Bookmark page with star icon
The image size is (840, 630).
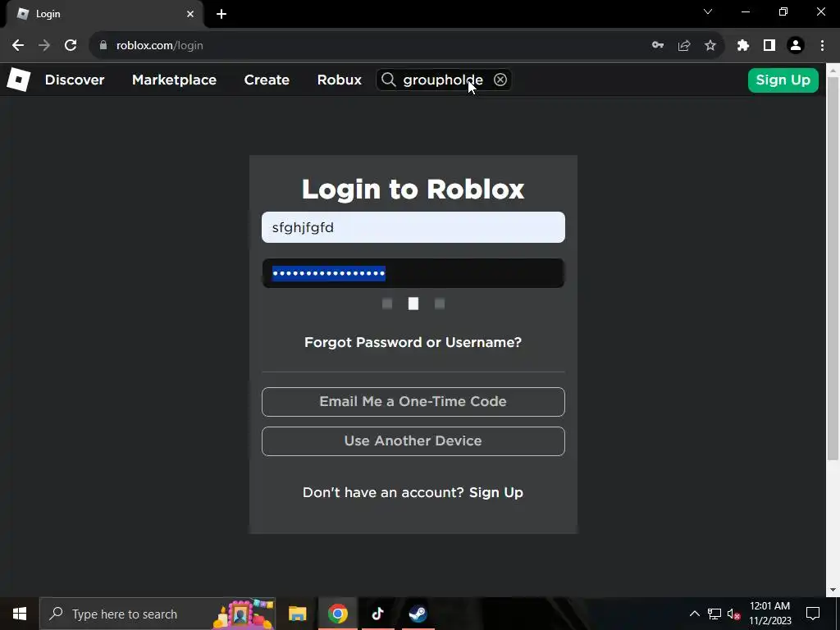(x=710, y=46)
